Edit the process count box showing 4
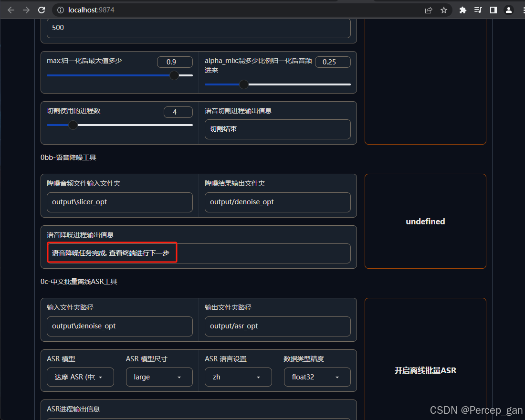Image resolution: width=525 pixels, height=420 pixels. (178, 112)
